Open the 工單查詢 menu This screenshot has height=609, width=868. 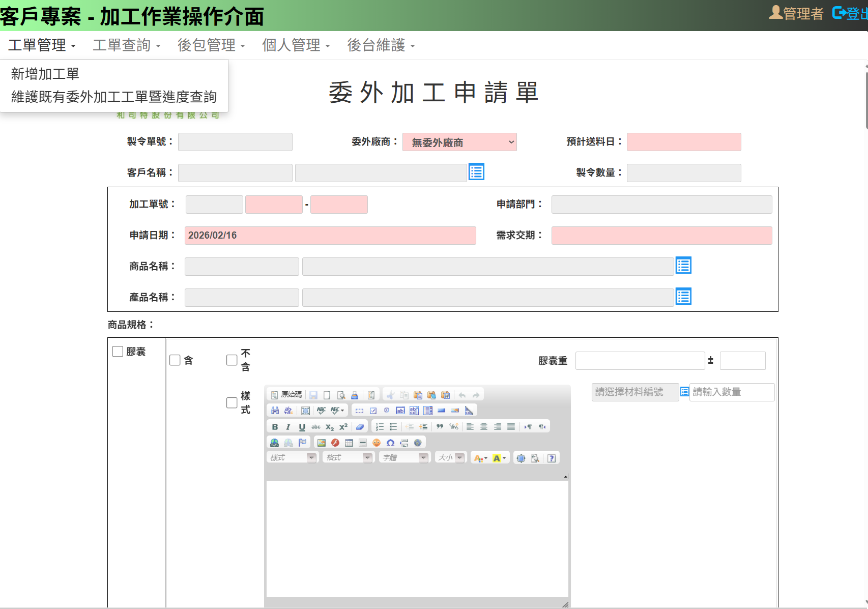click(126, 45)
